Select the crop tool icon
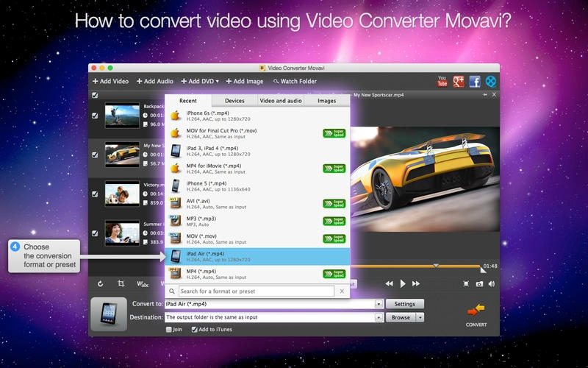Image resolution: width=588 pixels, height=368 pixels. pos(121,283)
